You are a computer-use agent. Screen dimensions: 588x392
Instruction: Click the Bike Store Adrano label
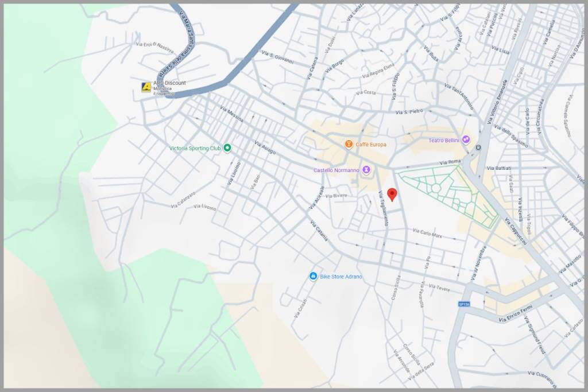[341, 277]
